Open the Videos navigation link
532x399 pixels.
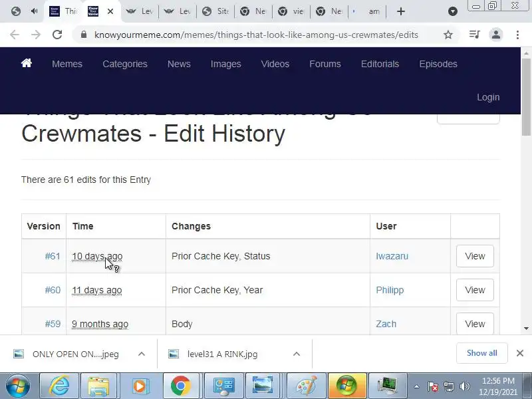275,64
